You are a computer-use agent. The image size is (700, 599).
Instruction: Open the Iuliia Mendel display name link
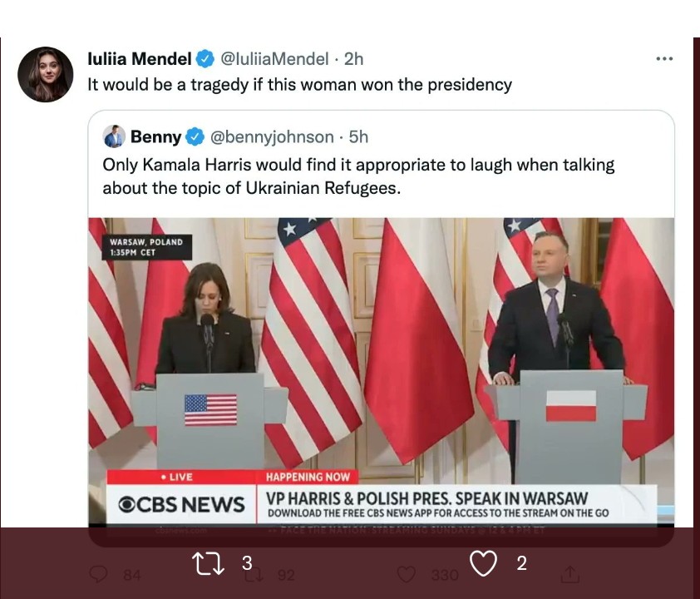140,58
